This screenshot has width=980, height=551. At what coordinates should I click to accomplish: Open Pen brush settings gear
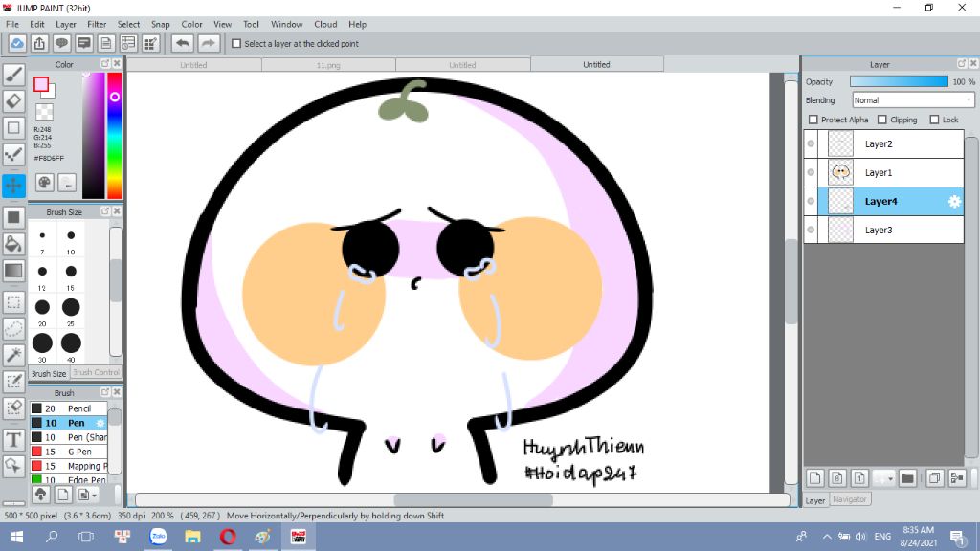pyautogui.click(x=100, y=423)
